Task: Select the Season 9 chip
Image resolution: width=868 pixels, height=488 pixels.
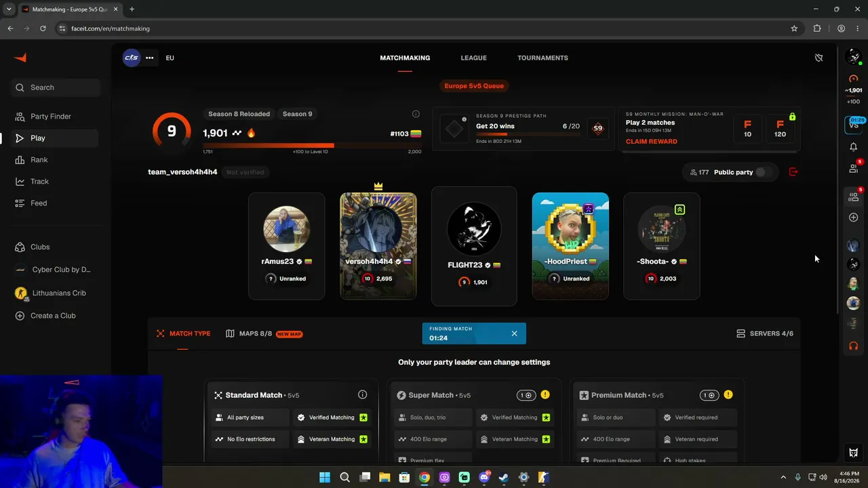Action: pos(298,114)
